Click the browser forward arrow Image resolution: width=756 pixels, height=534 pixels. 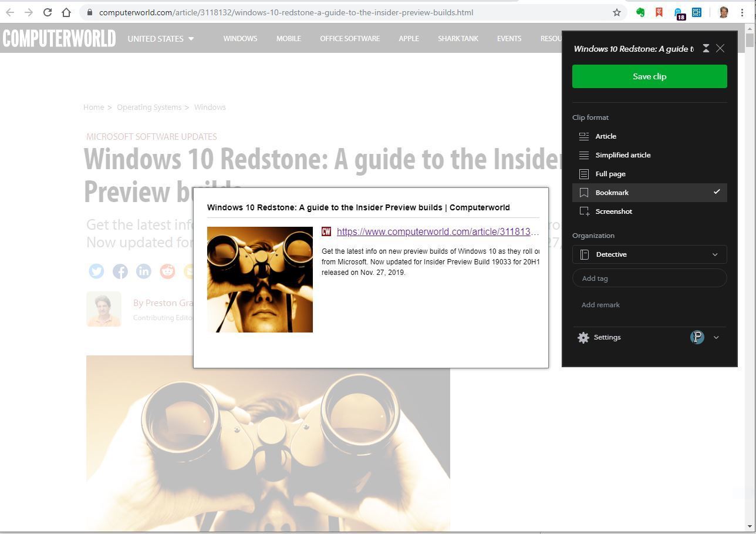(29, 12)
